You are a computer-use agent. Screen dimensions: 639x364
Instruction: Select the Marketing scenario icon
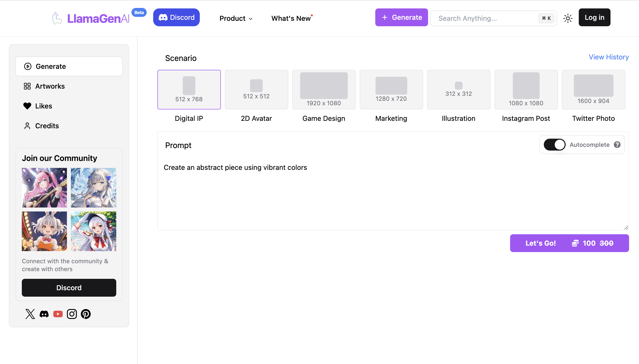coord(391,89)
